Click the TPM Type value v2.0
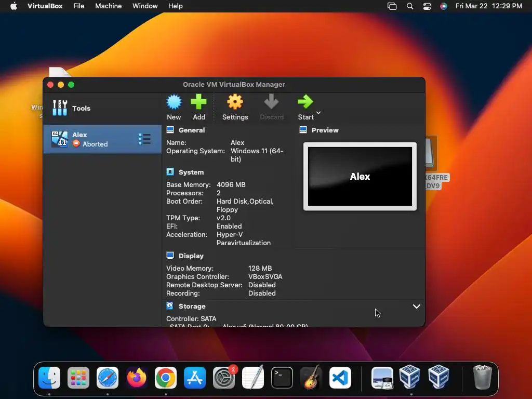The width and height of the screenshot is (532, 399). click(223, 218)
